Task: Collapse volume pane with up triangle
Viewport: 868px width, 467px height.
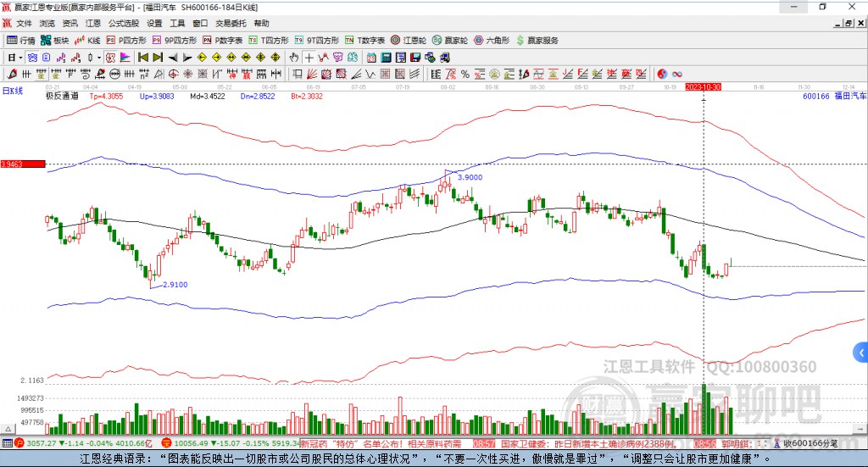Action: [x=8, y=429]
